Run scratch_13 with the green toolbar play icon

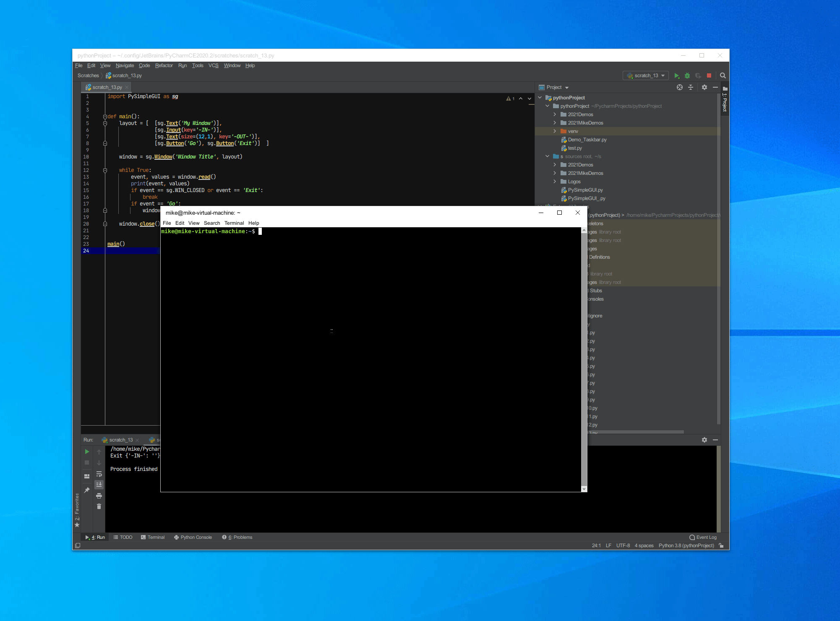(x=676, y=76)
